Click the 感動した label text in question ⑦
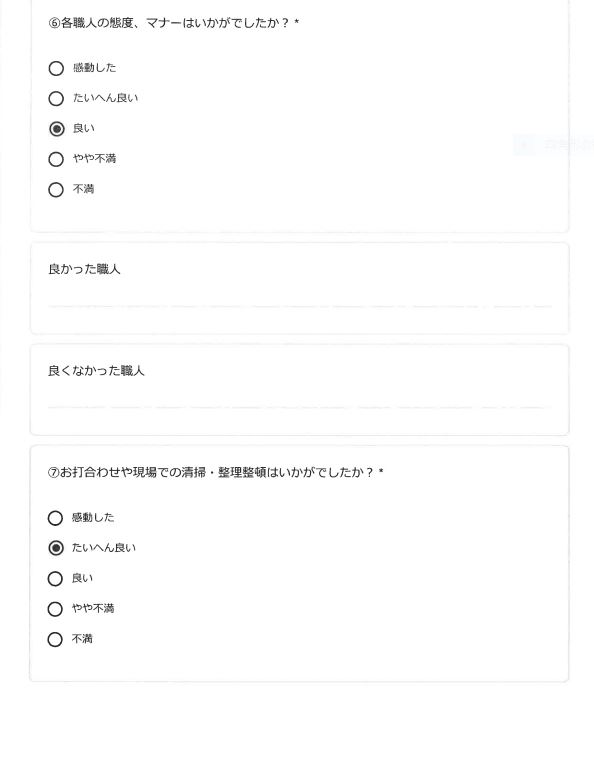The image size is (594, 780). click(93, 517)
